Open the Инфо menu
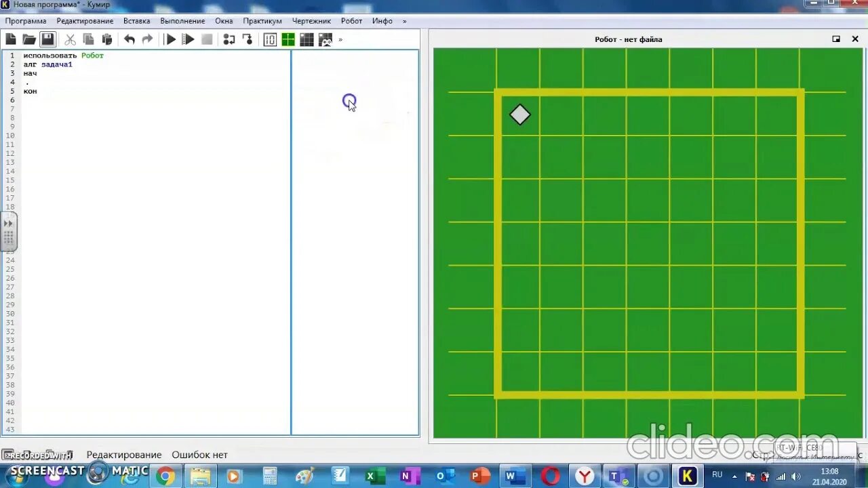 point(382,21)
